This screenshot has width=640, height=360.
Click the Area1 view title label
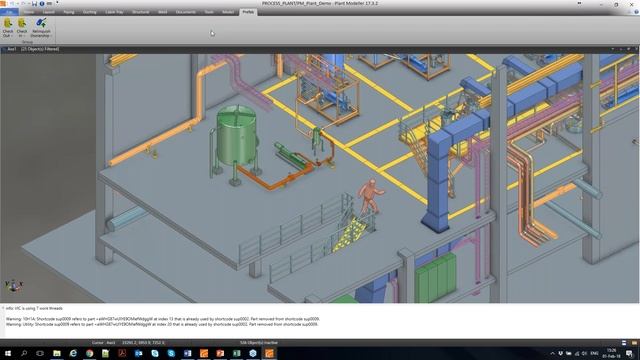click(12, 49)
